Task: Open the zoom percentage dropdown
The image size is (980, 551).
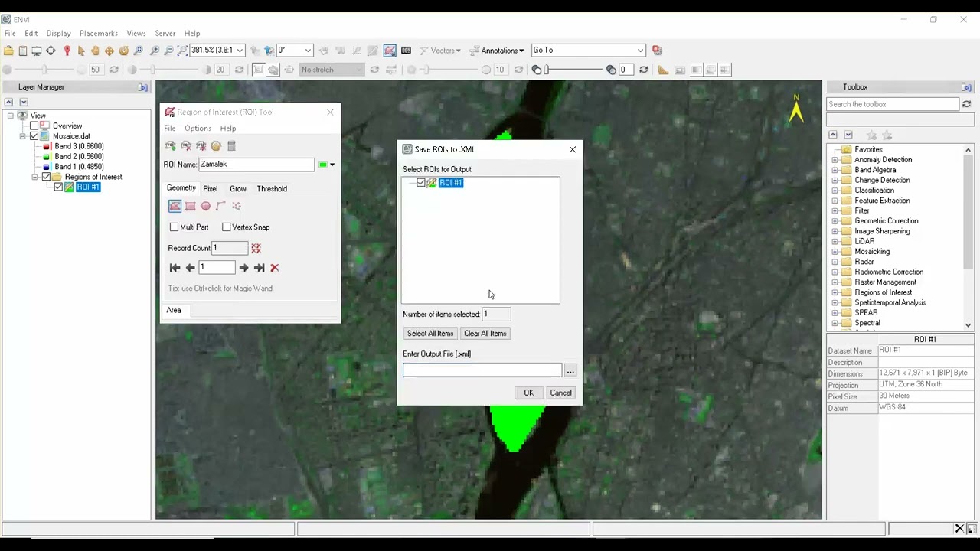Action: [240, 51]
